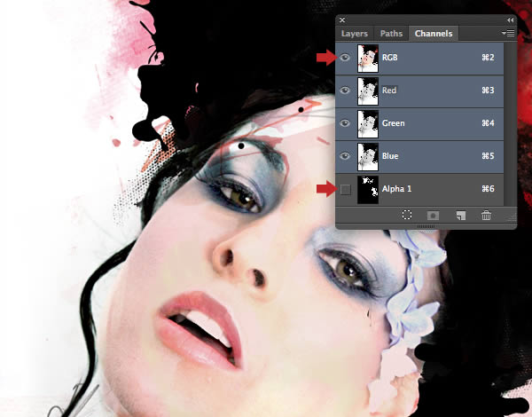Hide the Blue channel

point(345,156)
